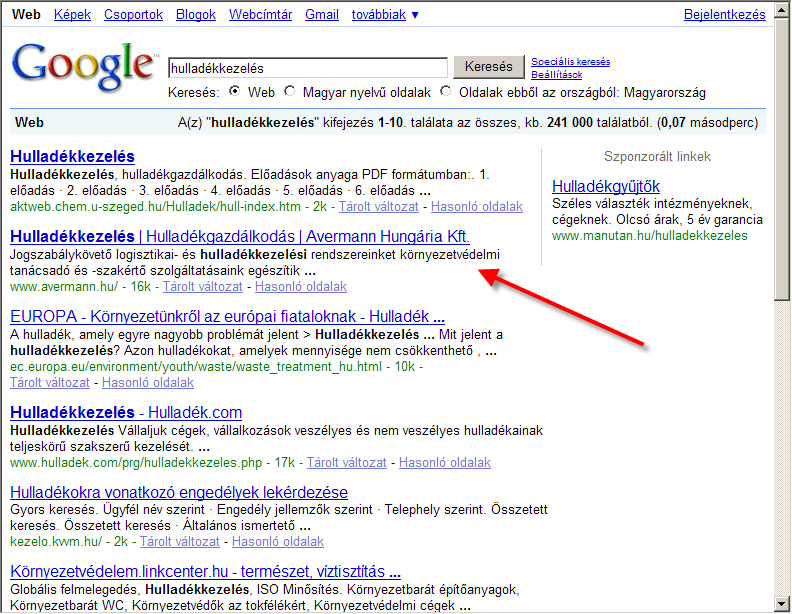Viewport: 792px width, 614px height.
Task: Click the Google logo
Action: [83, 66]
